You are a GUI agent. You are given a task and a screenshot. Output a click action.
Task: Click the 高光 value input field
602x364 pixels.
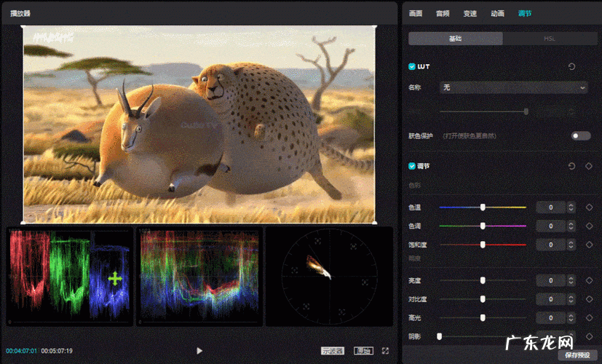point(551,318)
